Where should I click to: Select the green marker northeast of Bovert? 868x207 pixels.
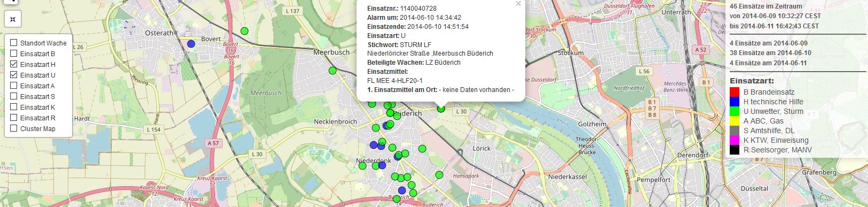(244, 31)
